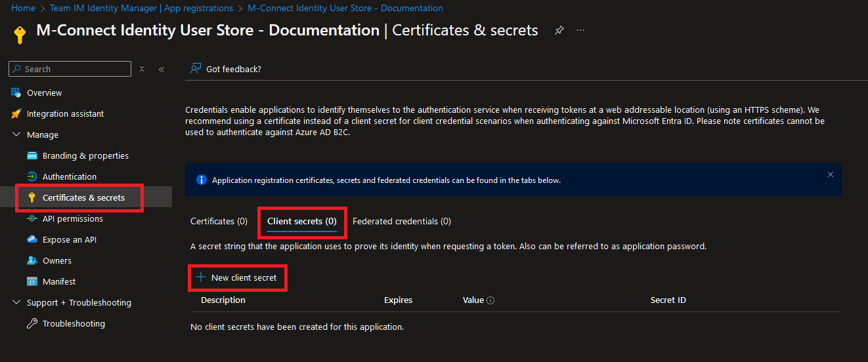This screenshot has width=868, height=362.
Task: Click the Branding & properties icon
Action: tap(32, 155)
